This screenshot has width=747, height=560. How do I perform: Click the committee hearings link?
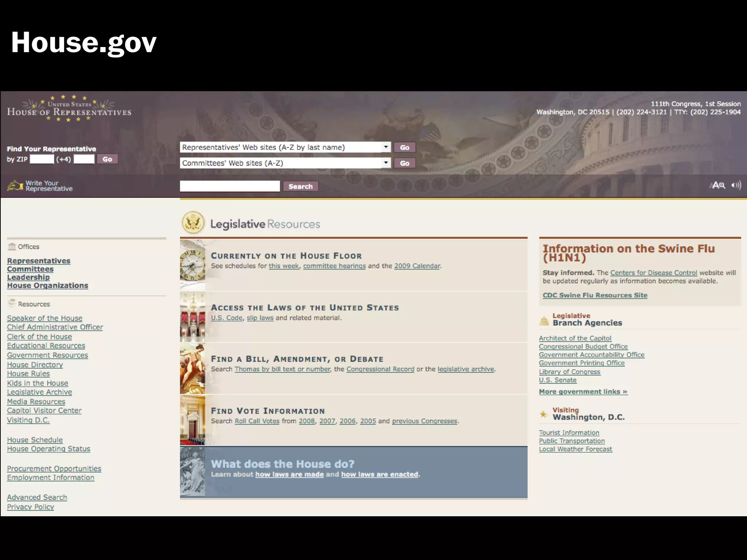[x=334, y=266]
